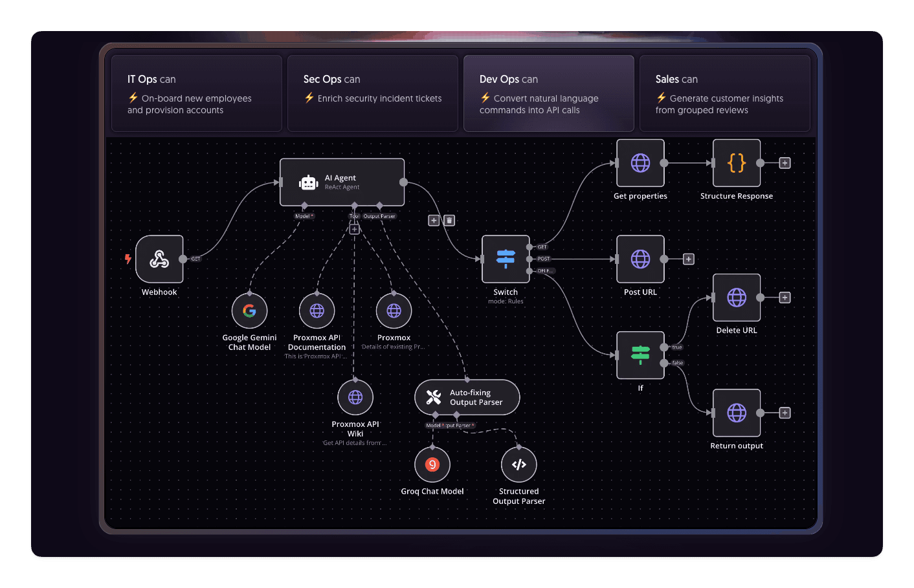
Task: Select the AI Agent ReAct node
Action: click(342, 182)
